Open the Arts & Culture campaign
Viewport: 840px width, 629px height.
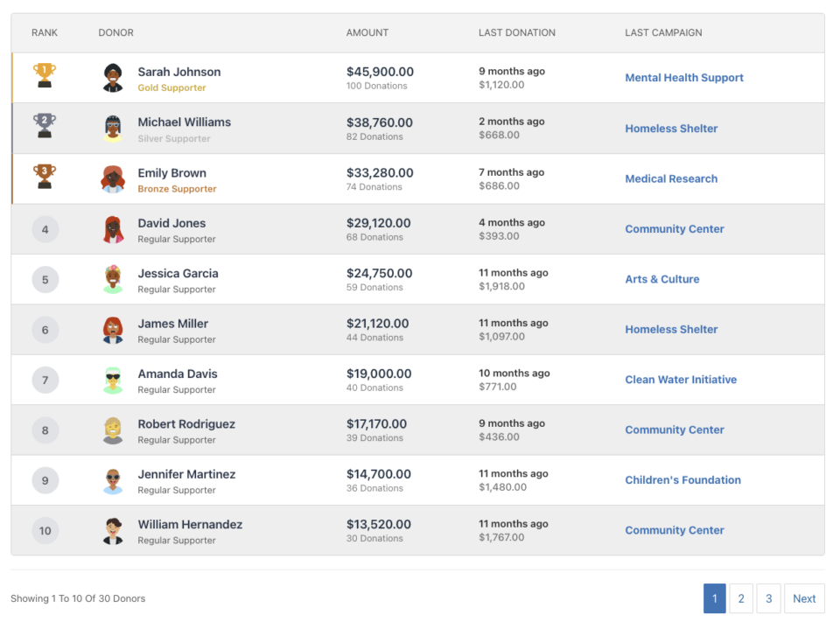(x=661, y=279)
